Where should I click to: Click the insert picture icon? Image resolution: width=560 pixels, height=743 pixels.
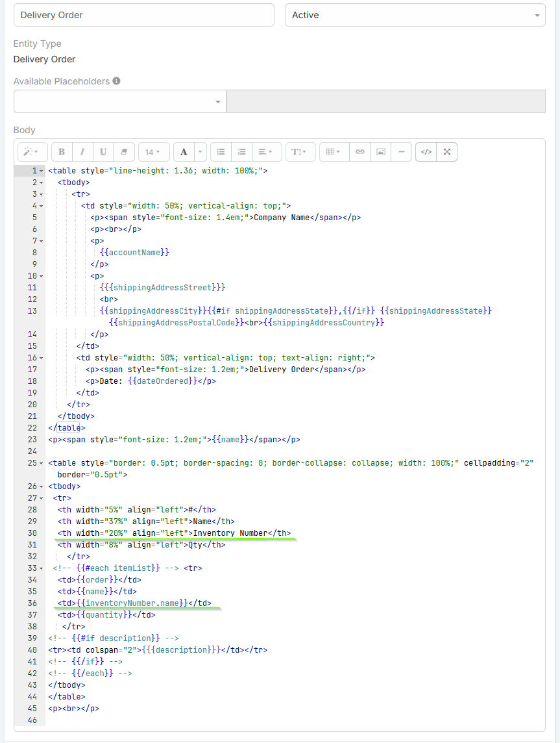(381, 152)
